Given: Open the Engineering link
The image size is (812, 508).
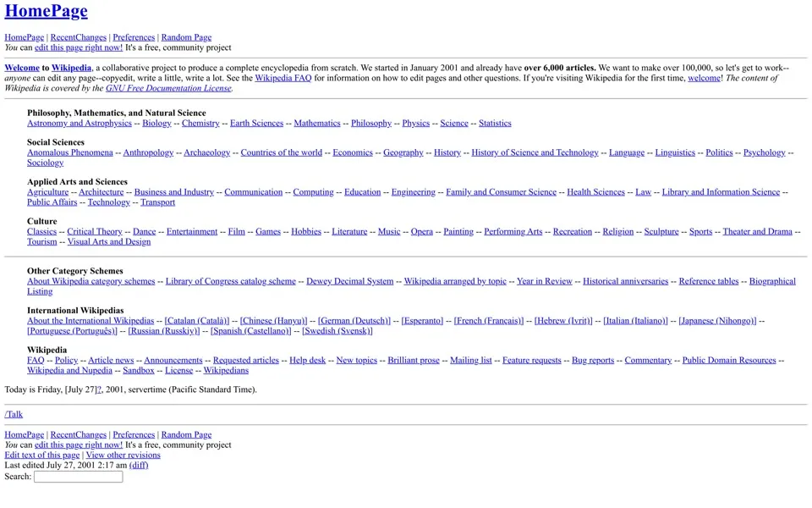Looking at the screenshot, I should click(414, 192).
